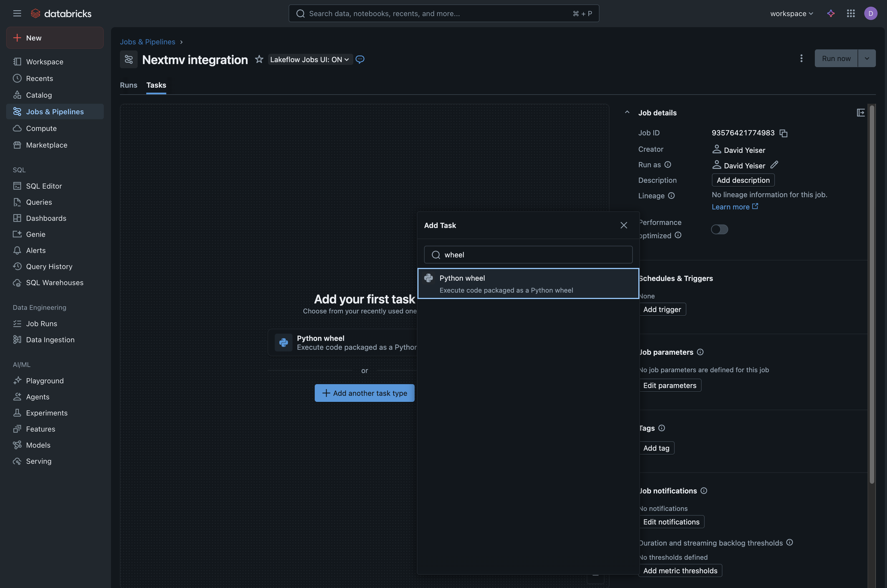Copy the Job ID using the copy icon
This screenshot has width=887, height=588.
click(783, 133)
